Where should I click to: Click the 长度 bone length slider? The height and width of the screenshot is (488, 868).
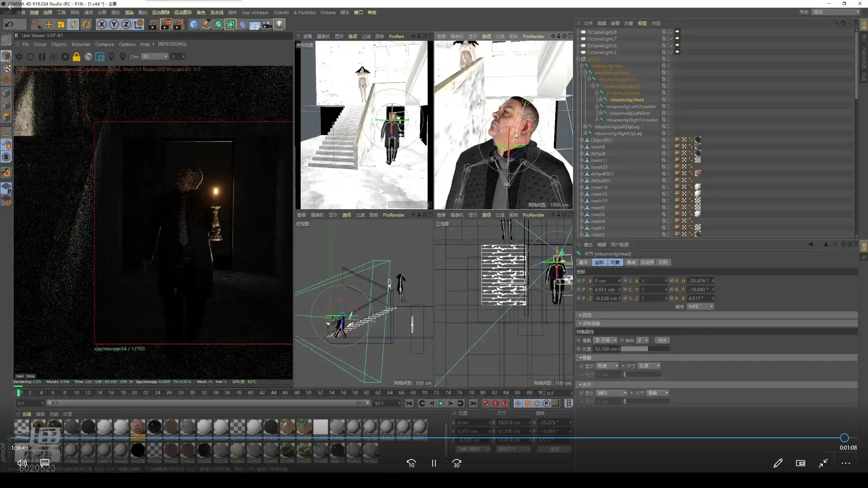coord(645,349)
